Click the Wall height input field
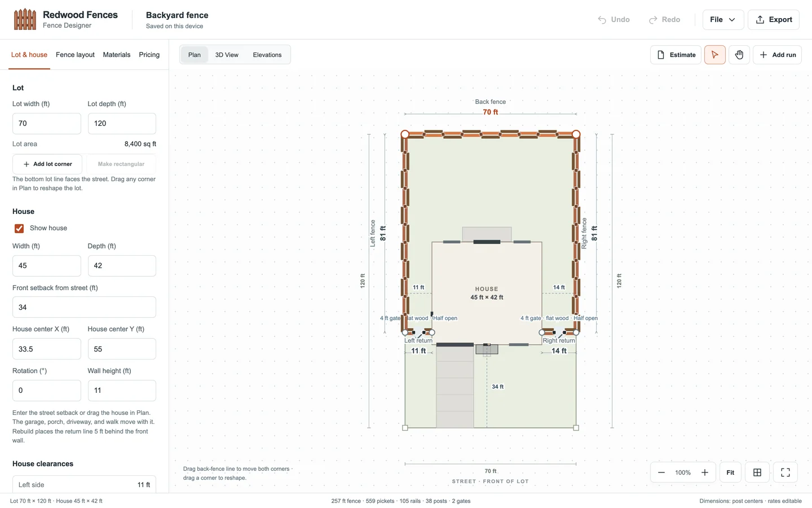 pos(122,391)
